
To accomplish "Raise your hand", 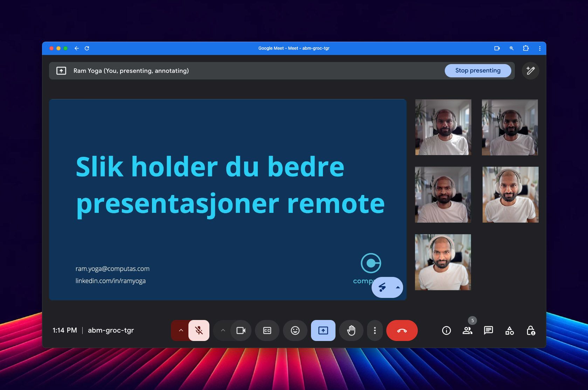I will (x=351, y=330).
